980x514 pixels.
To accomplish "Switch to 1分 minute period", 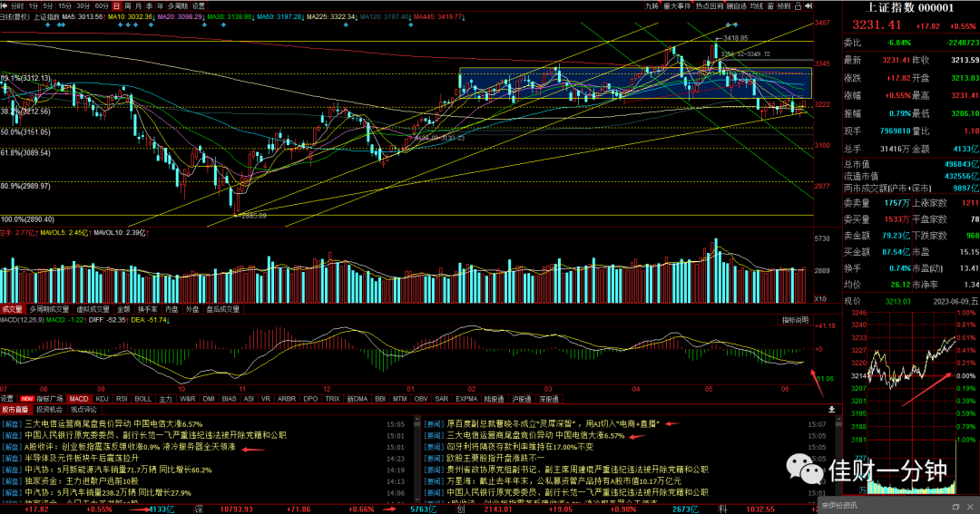I will [x=34, y=5].
